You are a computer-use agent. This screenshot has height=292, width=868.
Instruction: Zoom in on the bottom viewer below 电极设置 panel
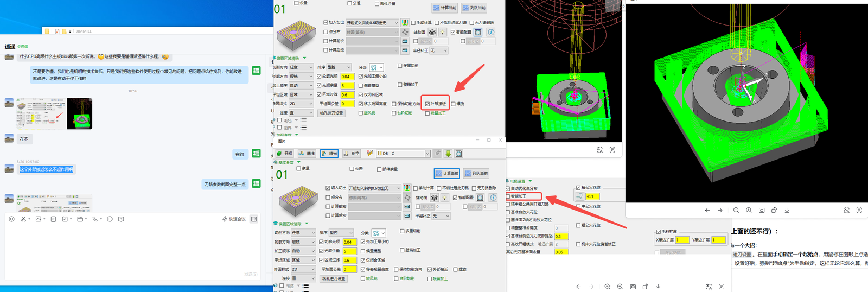click(620, 287)
